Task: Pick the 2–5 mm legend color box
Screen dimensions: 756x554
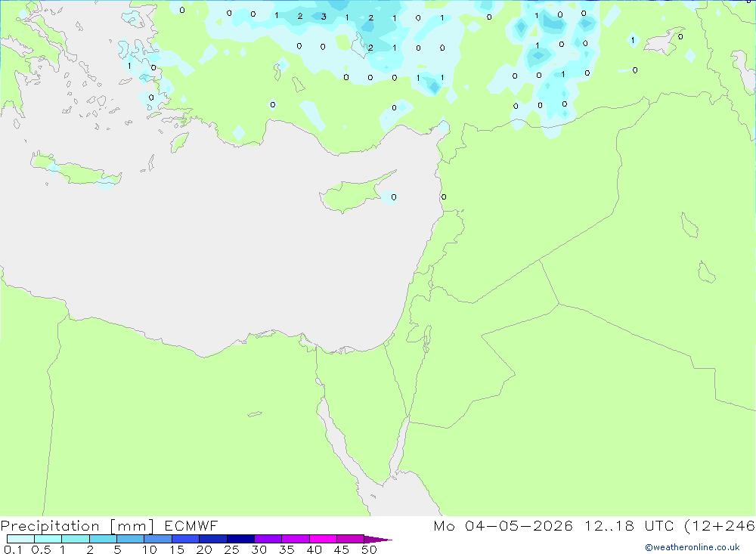Action: click(103, 539)
